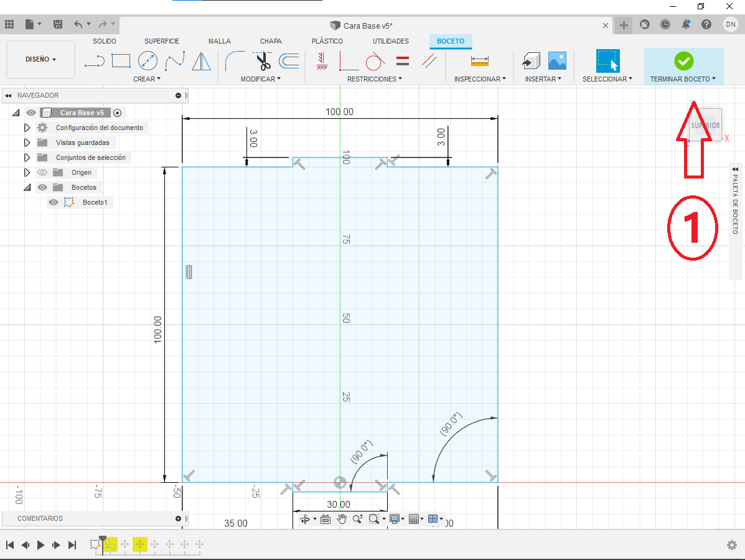This screenshot has width=745, height=560.
Task: Toggle visibility of Bocetos folder
Action: click(42, 187)
